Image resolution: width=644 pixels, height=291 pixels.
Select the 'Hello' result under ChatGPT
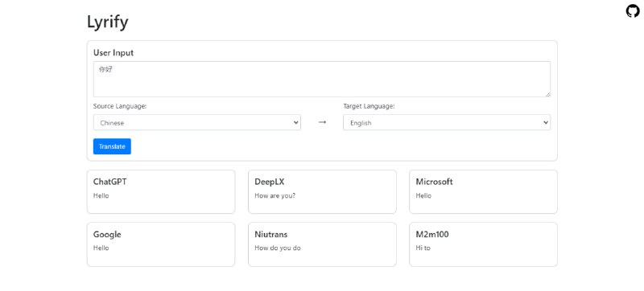(101, 195)
